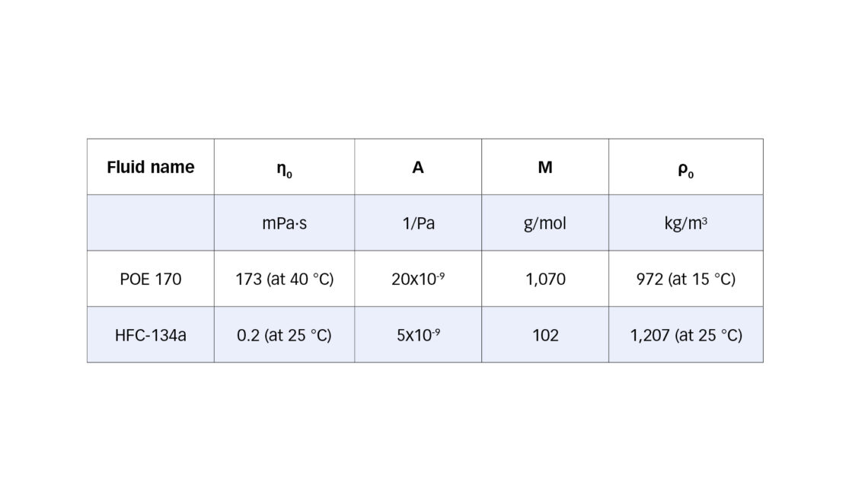Image resolution: width=868 pixels, height=489 pixels.
Task: Click the kg/m³ unit cell
Action: point(685,223)
